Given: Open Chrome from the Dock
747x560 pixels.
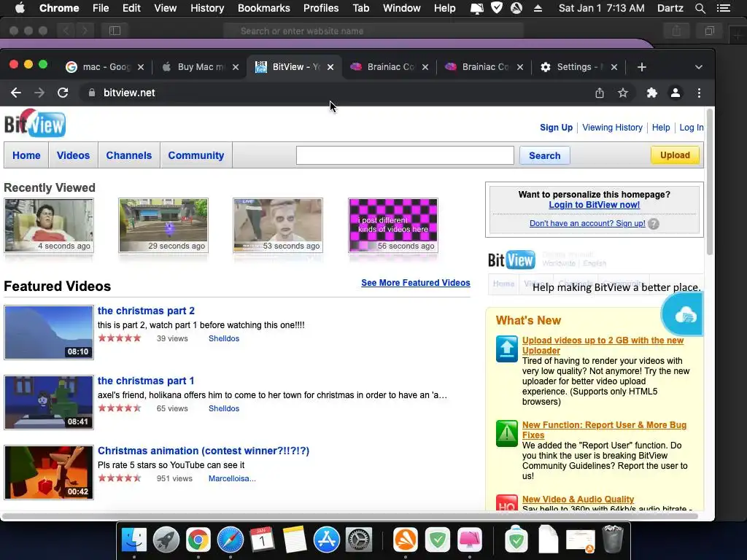Looking at the screenshot, I should tap(198, 540).
